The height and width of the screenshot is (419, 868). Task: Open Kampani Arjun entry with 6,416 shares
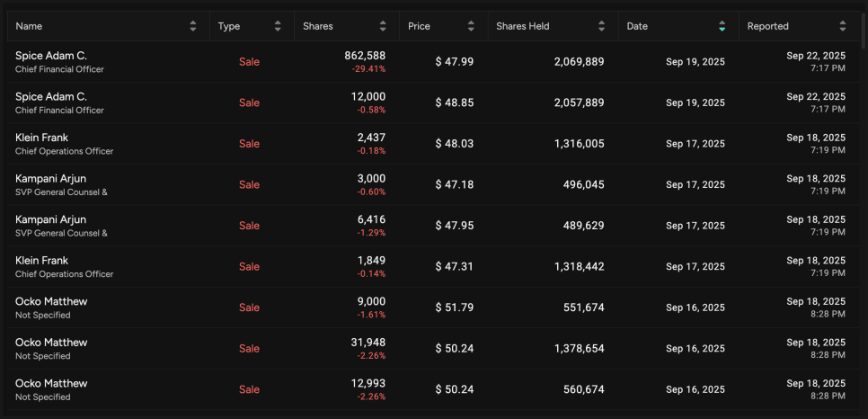(x=50, y=219)
